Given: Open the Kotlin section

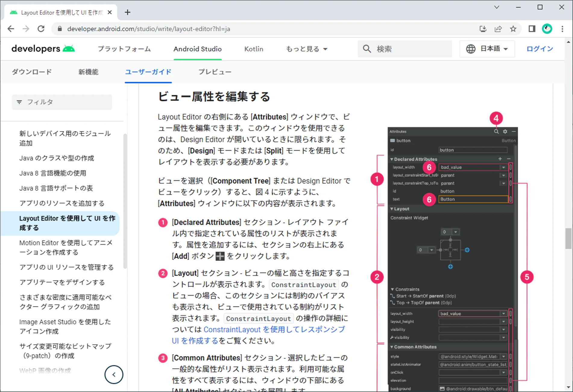Looking at the screenshot, I should 253,49.
